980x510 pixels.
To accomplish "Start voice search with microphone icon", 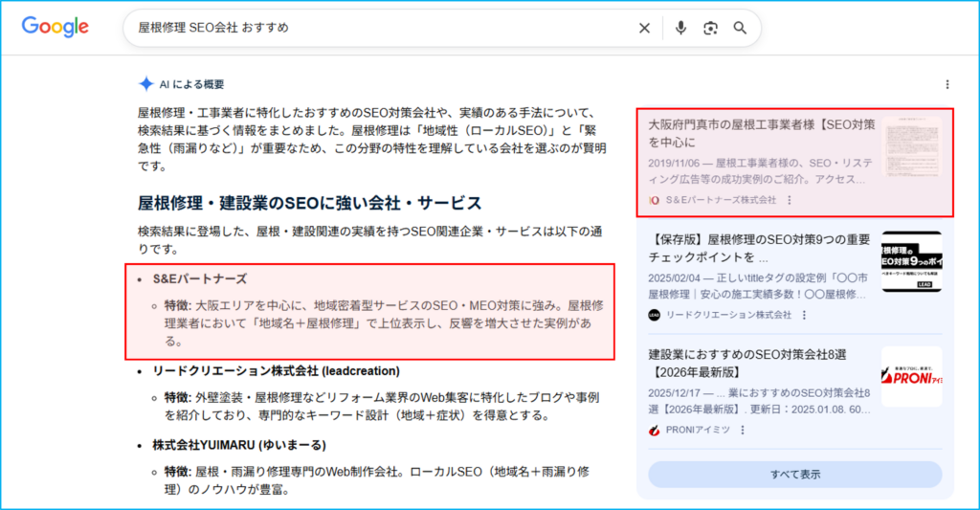I will click(680, 29).
